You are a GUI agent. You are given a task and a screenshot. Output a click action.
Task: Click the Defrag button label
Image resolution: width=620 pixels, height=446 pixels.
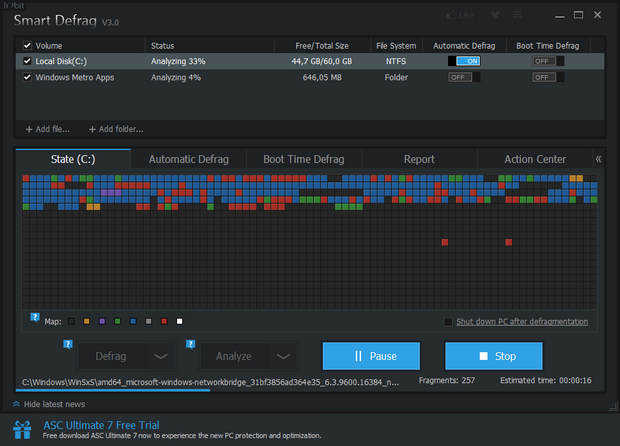[111, 356]
